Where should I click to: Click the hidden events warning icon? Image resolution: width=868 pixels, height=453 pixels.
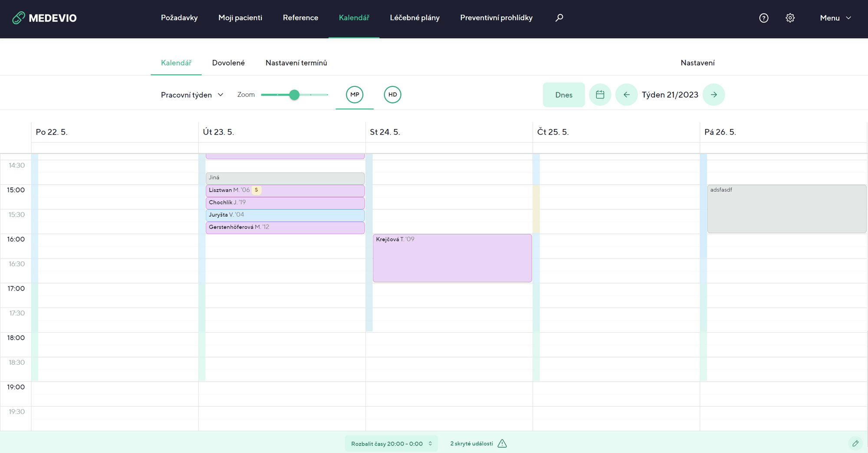(x=502, y=443)
